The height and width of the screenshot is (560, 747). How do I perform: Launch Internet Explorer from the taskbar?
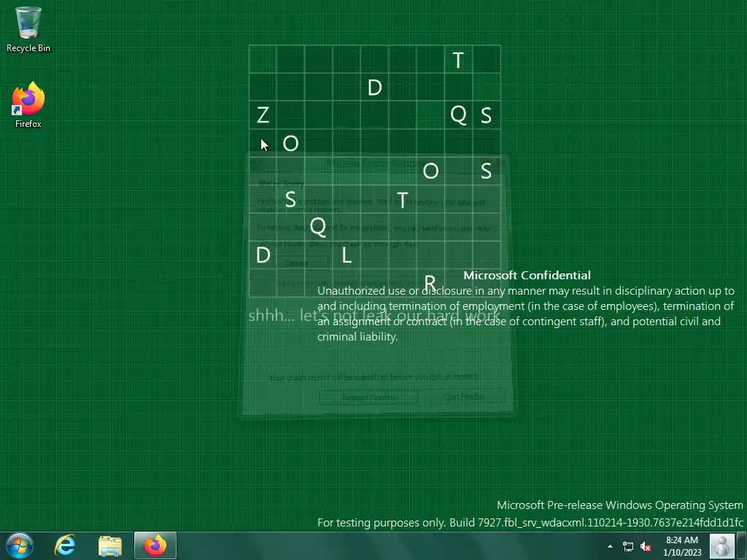pos(65,545)
